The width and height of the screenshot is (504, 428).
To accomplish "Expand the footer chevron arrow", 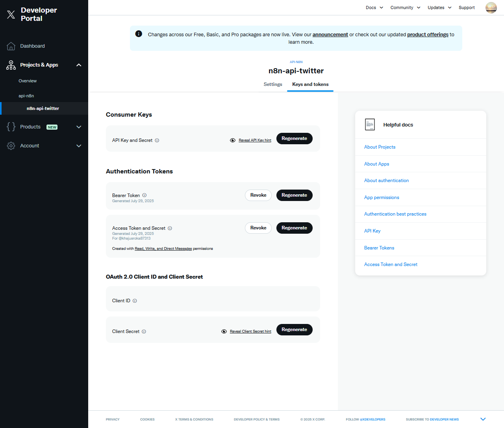I will (x=483, y=419).
